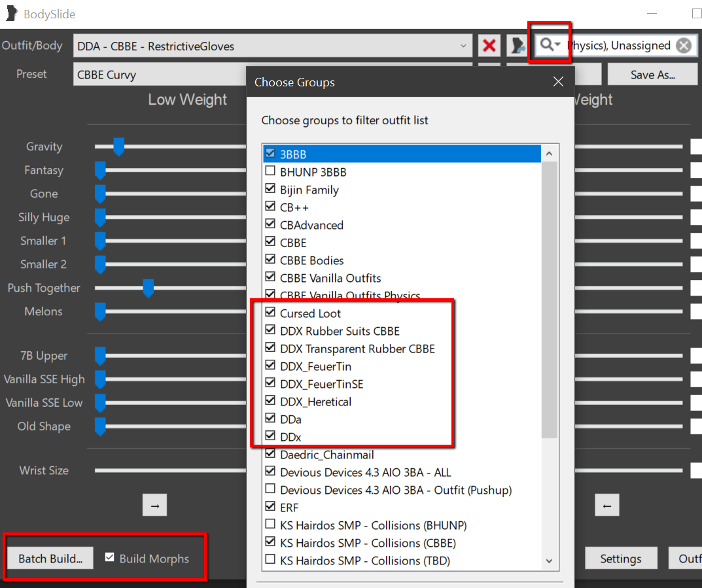Uncheck the Bijin Family group

point(270,189)
